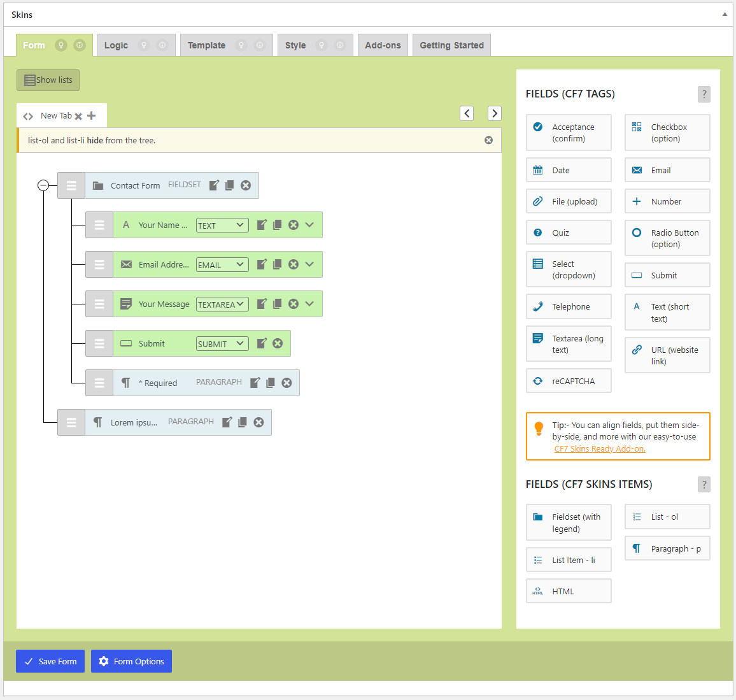Click the Save Form button

click(50, 661)
